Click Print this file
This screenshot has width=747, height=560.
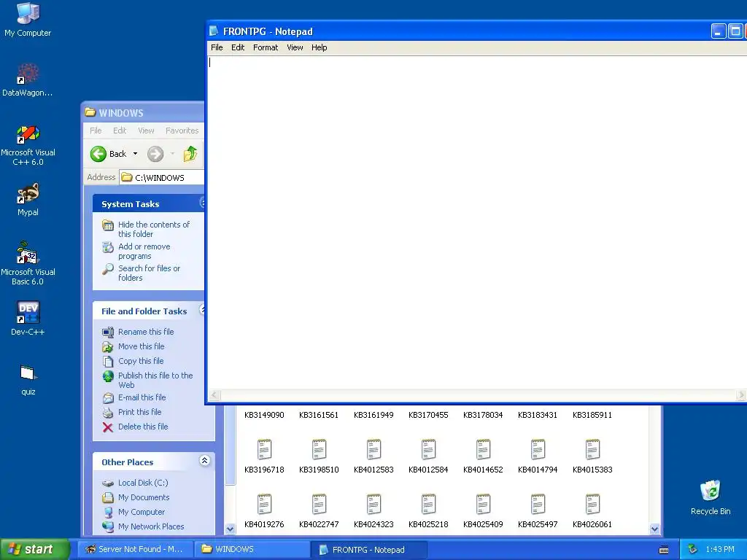(x=139, y=412)
